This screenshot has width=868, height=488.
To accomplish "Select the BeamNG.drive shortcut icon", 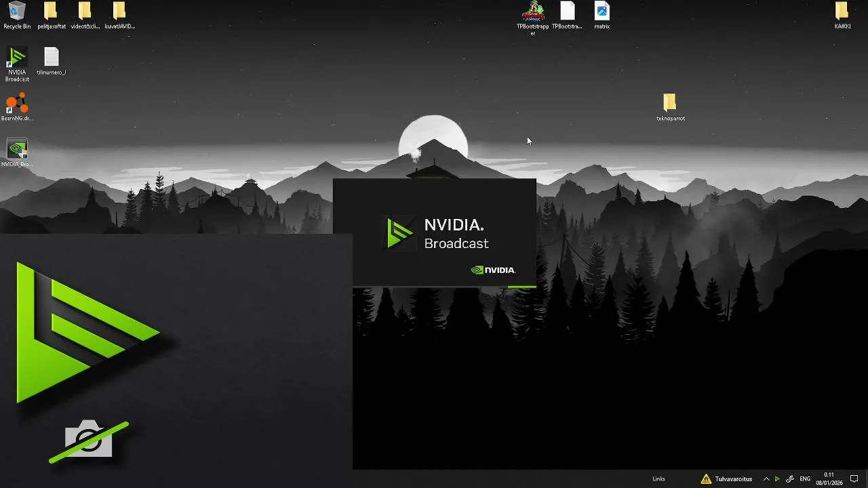I will (x=17, y=107).
